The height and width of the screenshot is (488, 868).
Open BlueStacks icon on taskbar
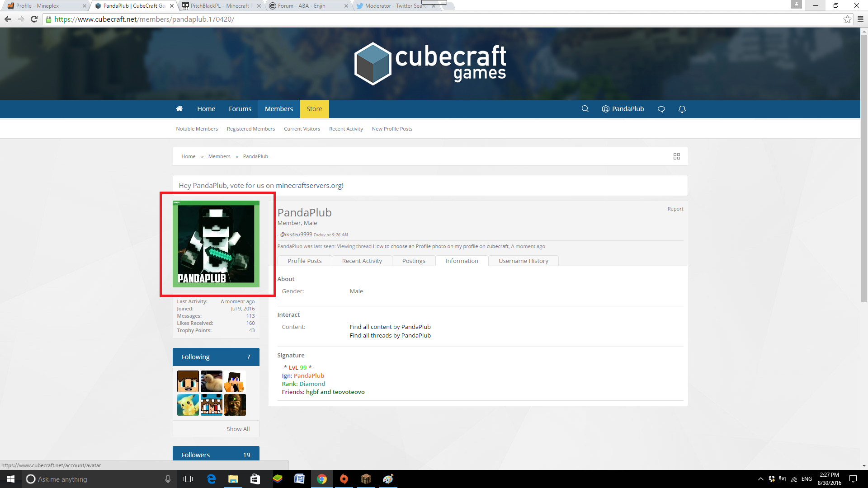click(278, 479)
